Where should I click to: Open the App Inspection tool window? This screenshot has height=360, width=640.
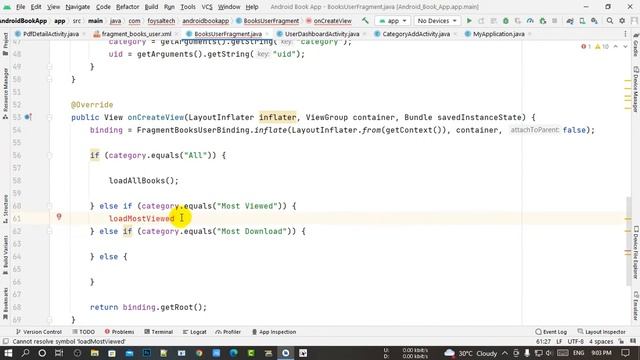pyautogui.click(x=273, y=332)
